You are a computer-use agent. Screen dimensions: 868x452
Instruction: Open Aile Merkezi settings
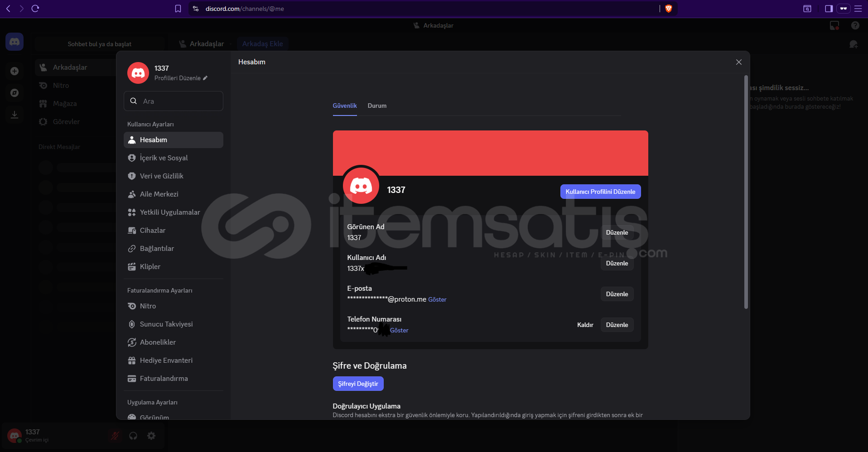(x=174, y=194)
